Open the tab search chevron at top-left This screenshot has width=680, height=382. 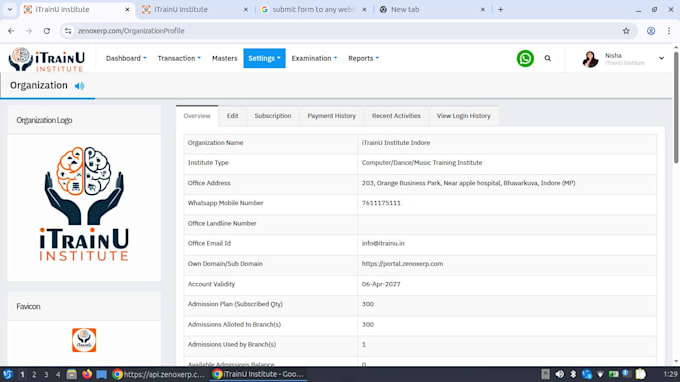tap(10, 10)
